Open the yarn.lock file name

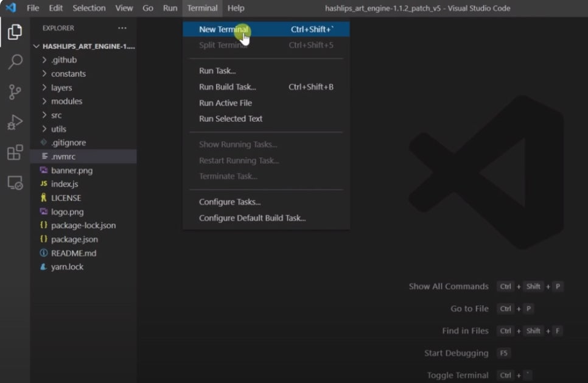pos(67,267)
